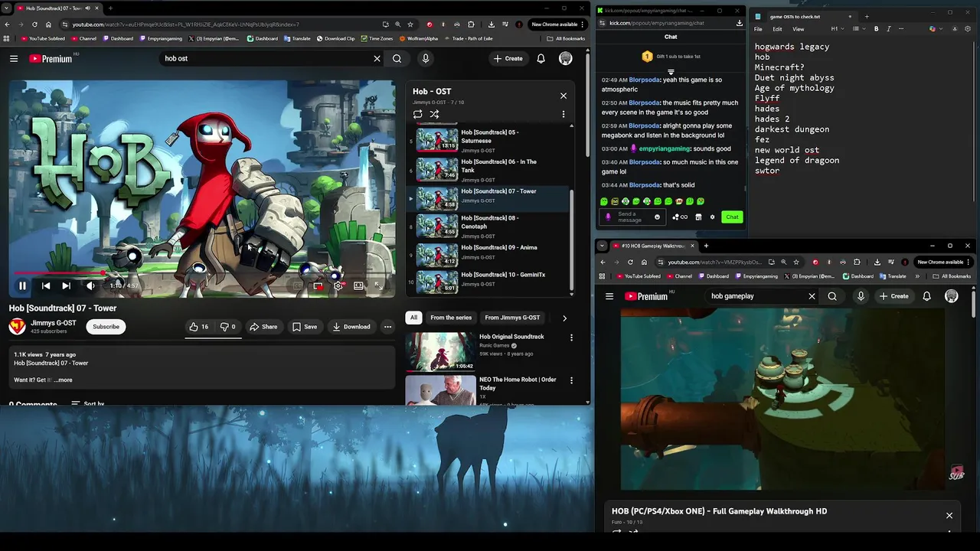The image size is (980, 551).
Task: Open emoji picker in Kick chat input
Action: (657, 217)
